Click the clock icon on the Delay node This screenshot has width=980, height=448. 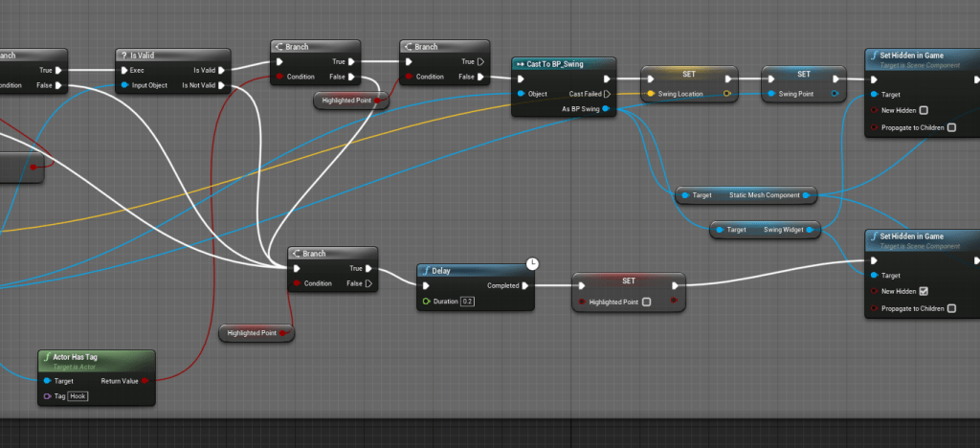(x=533, y=263)
